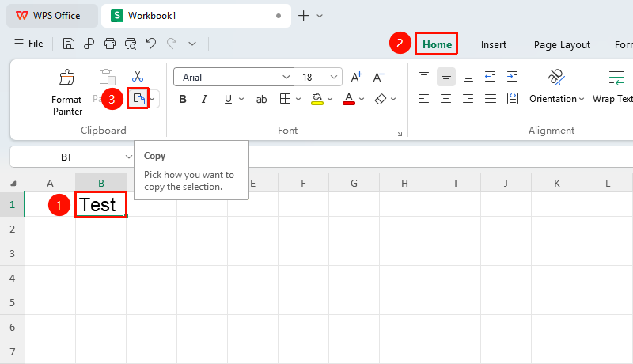Select row 3 header
Screen dimensions: 633x364
click(12, 254)
